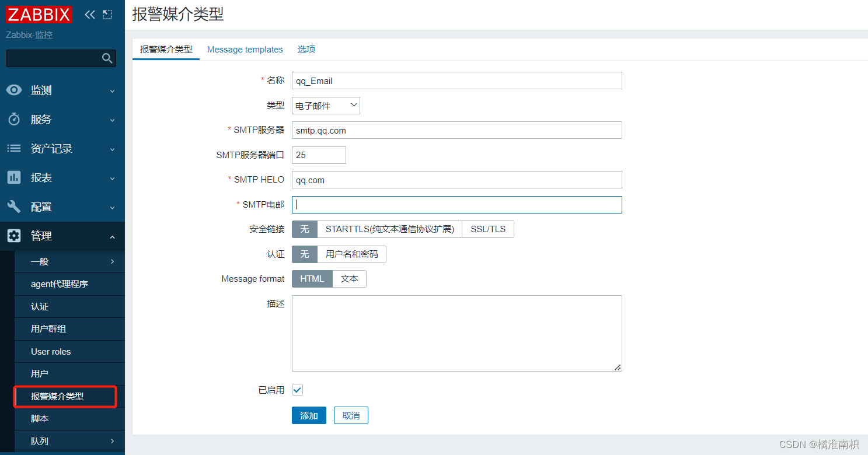The width and height of the screenshot is (868, 455).
Task: Click the 描述 text area
Action: pos(457,333)
